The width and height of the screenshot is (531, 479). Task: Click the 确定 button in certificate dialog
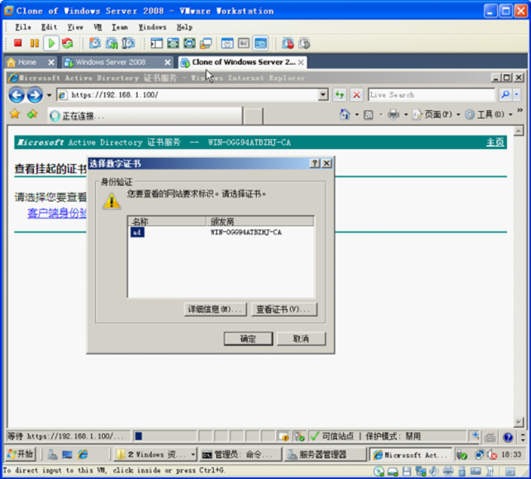tap(248, 339)
